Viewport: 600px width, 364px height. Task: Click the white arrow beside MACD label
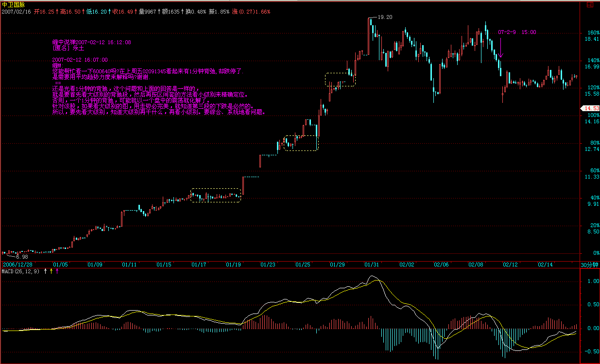46,271
